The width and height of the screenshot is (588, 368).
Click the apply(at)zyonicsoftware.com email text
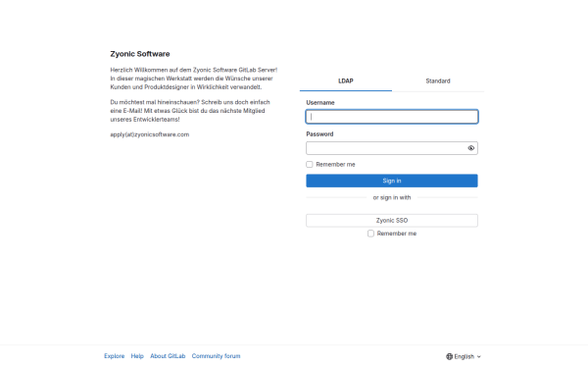coord(150,134)
